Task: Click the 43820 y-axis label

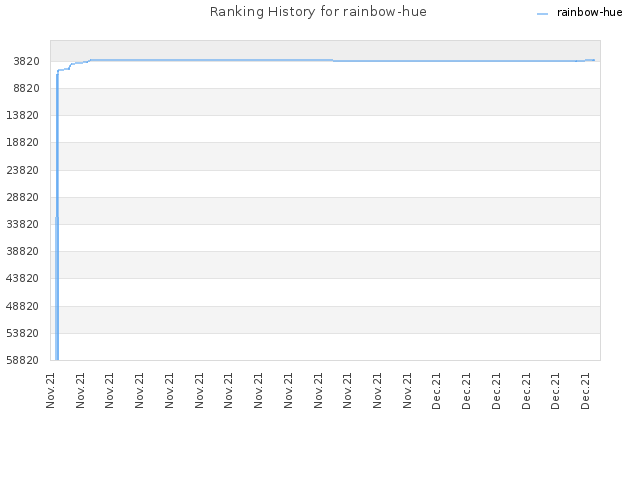Action: [23, 279]
